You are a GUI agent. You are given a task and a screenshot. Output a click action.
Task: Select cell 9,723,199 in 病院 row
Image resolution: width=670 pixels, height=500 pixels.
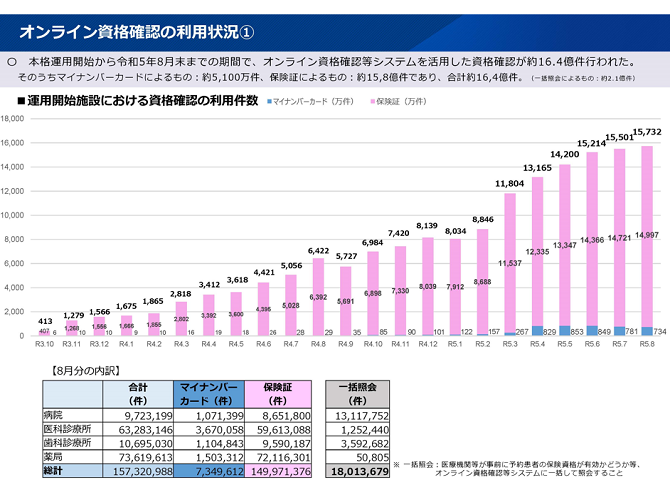[138, 415]
